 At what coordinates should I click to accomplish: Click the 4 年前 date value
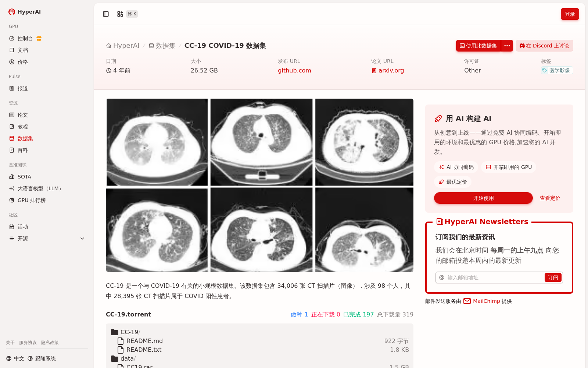(118, 70)
